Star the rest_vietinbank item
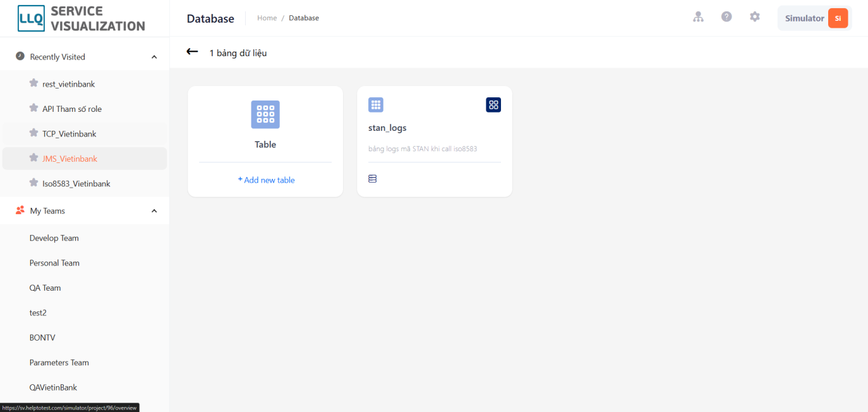868x412 pixels. (34, 83)
